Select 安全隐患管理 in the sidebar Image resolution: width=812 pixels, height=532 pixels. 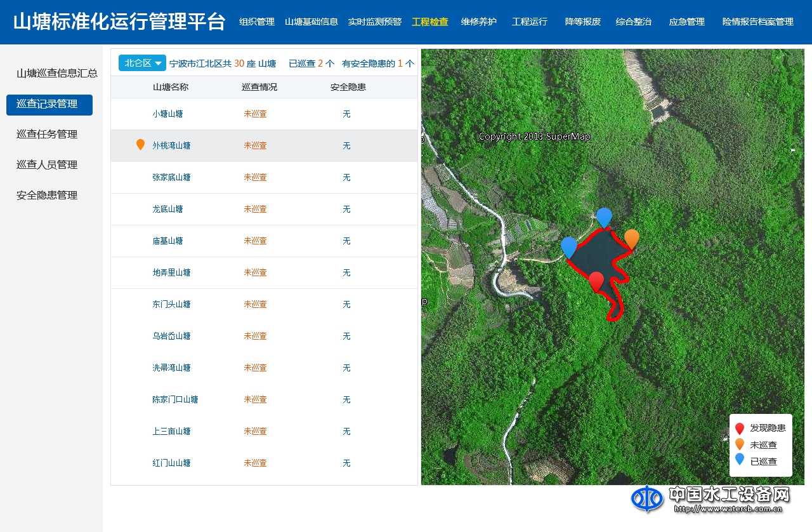pyautogui.click(x=47, y=195)
